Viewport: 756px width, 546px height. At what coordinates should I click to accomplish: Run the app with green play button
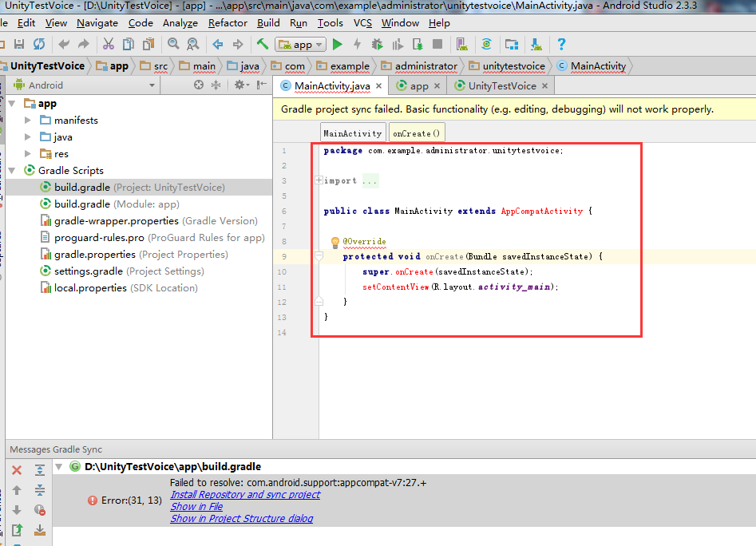tap(338, 45)
